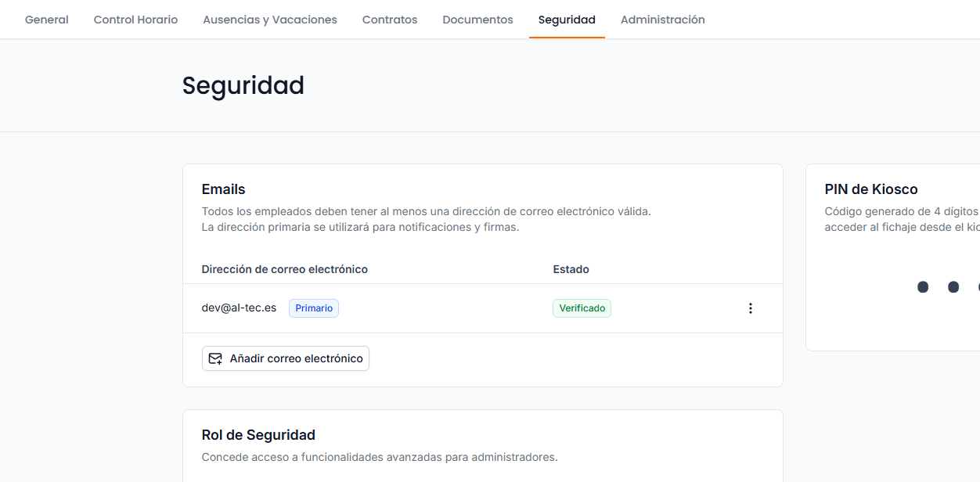
Task: Navigate to the Administración tab
Action: [662, 20]
